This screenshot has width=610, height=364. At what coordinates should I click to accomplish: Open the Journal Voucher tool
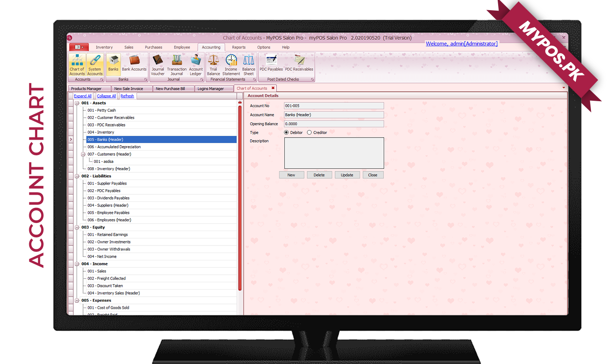click(x=158, y=65)
